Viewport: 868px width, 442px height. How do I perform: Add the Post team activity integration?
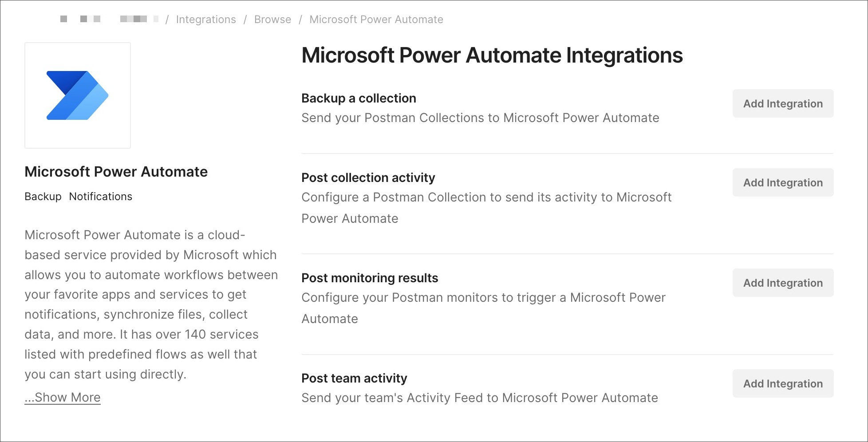782,383
